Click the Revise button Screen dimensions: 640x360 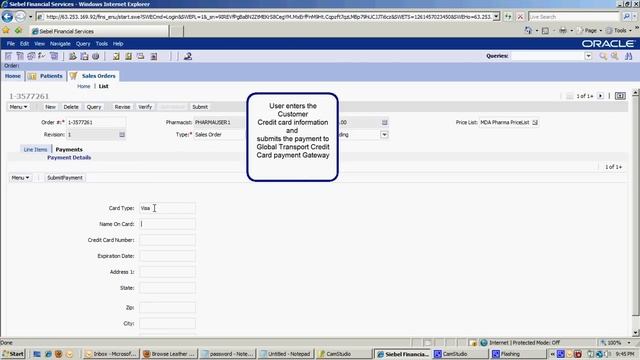(x=122, y=107)
